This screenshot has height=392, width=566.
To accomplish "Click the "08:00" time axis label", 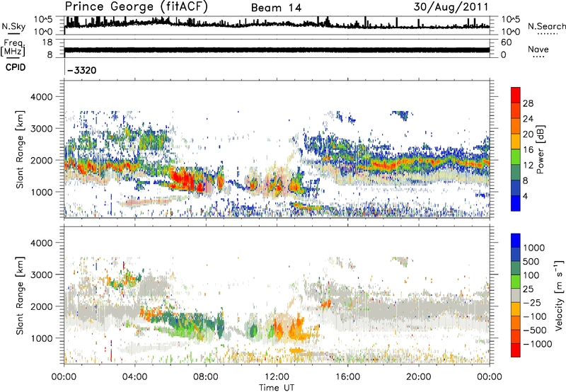I will pyautogui.click(x=206, y=377).
